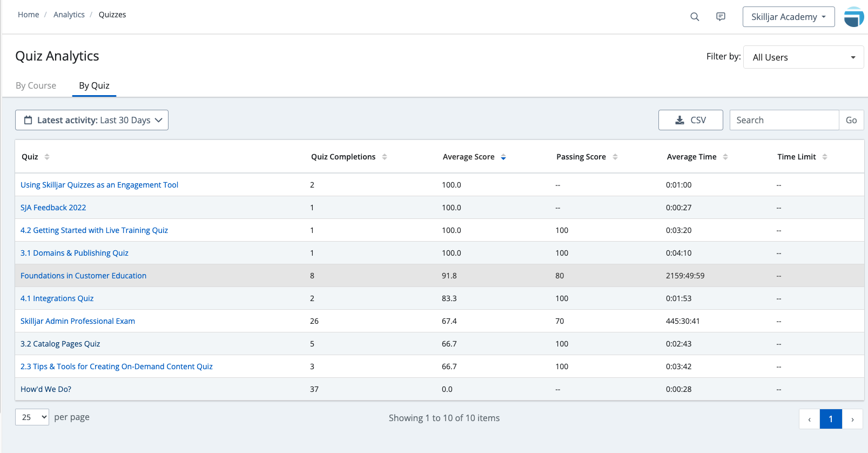Download the CSV export
The width and height of the screenshot is (868, 453).
[691, 120]
